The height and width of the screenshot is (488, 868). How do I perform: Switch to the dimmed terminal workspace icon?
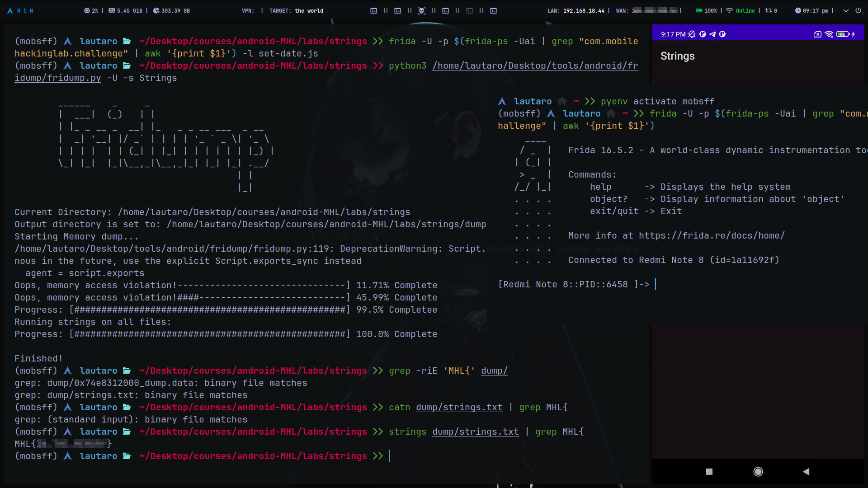point(469,10)
